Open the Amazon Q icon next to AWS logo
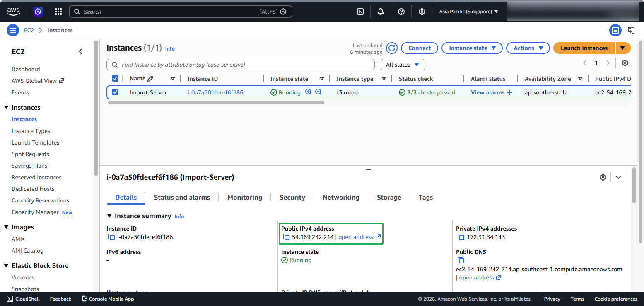The image size is (644, 306). (x=38, y=12)
